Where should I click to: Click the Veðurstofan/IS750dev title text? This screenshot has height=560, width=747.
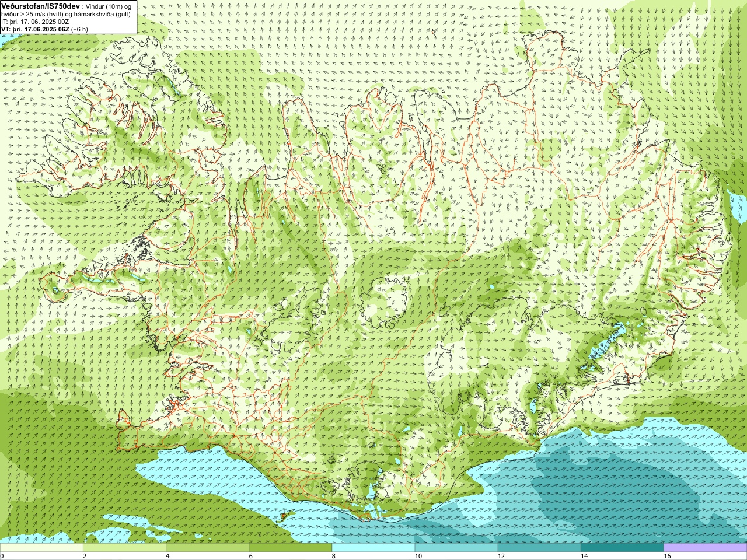(40, 5)
